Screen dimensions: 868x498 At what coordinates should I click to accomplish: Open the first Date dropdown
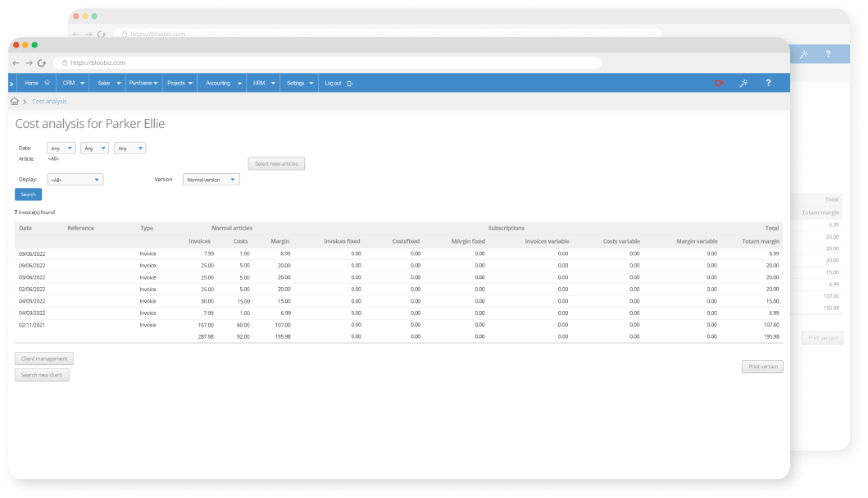pos(61,148)
